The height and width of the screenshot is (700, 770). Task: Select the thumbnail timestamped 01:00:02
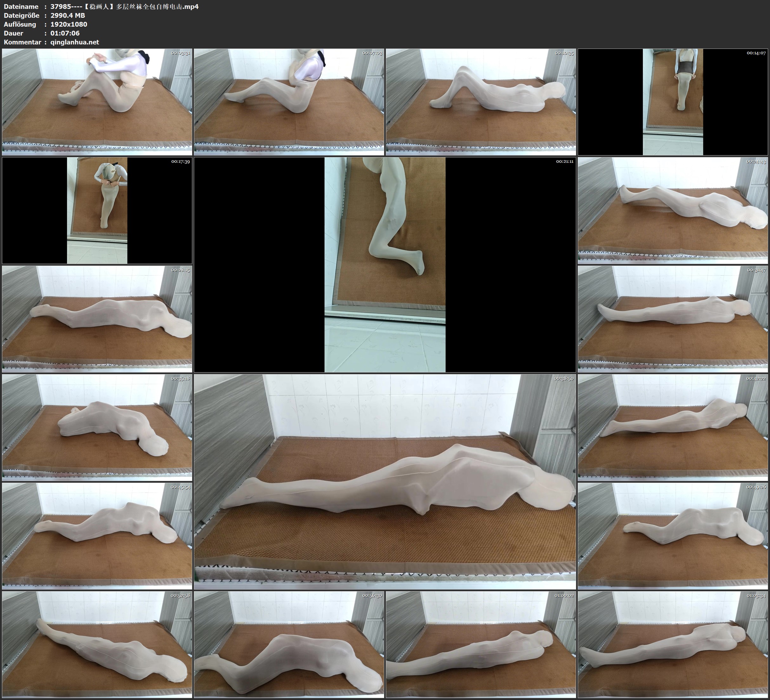coord(481,644)
